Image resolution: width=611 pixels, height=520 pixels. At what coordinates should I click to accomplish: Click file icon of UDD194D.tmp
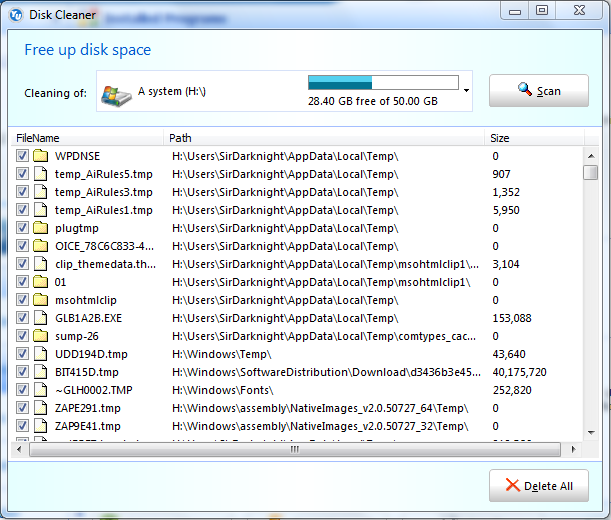(41, 354)
